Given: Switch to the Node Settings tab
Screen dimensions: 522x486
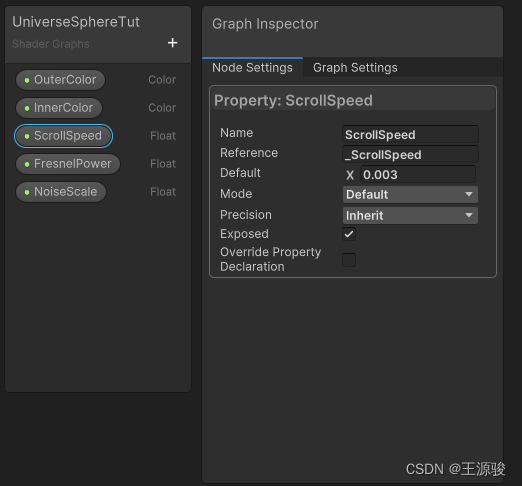Looking at the screenshot, I should [x=252, y=68].
